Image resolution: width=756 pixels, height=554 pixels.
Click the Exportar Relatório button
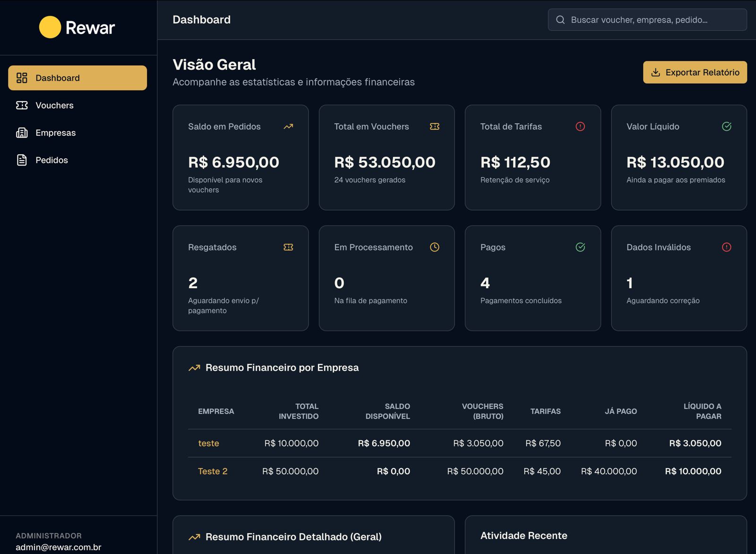tap(695, 72)
